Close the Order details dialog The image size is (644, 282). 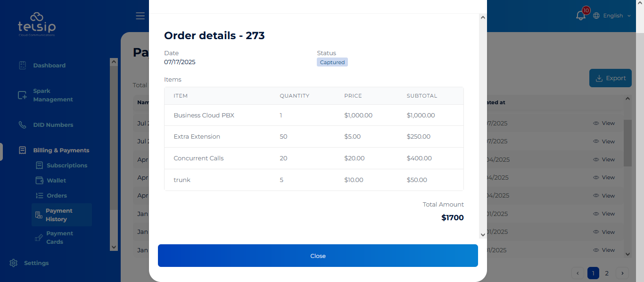318,256
